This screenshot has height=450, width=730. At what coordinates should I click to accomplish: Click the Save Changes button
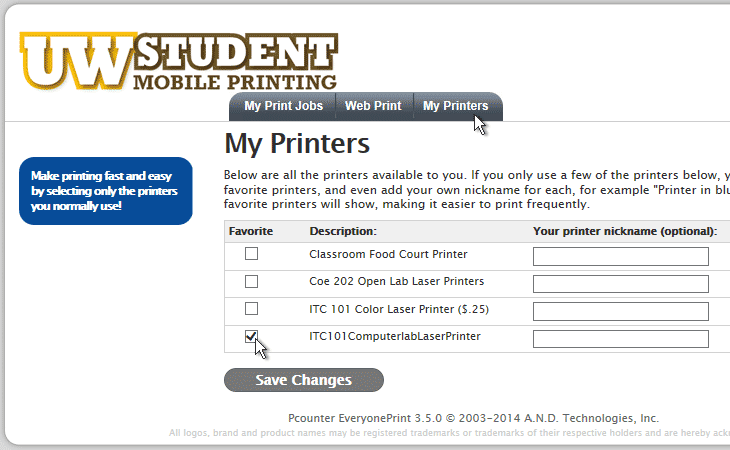click(304, 380)
